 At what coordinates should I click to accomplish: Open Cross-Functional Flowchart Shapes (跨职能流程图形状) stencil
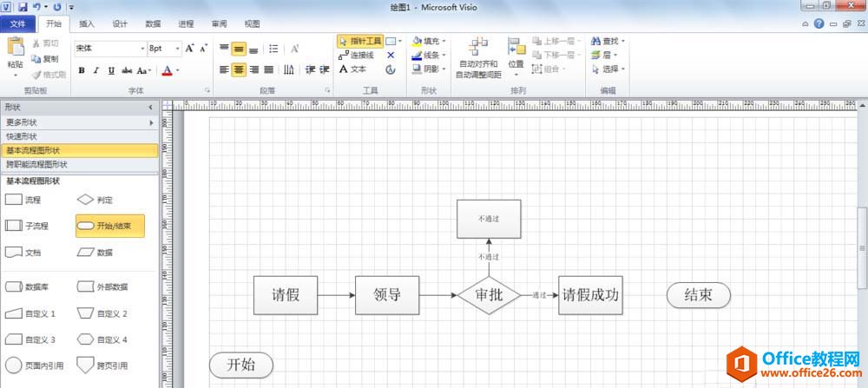[79, 164]
